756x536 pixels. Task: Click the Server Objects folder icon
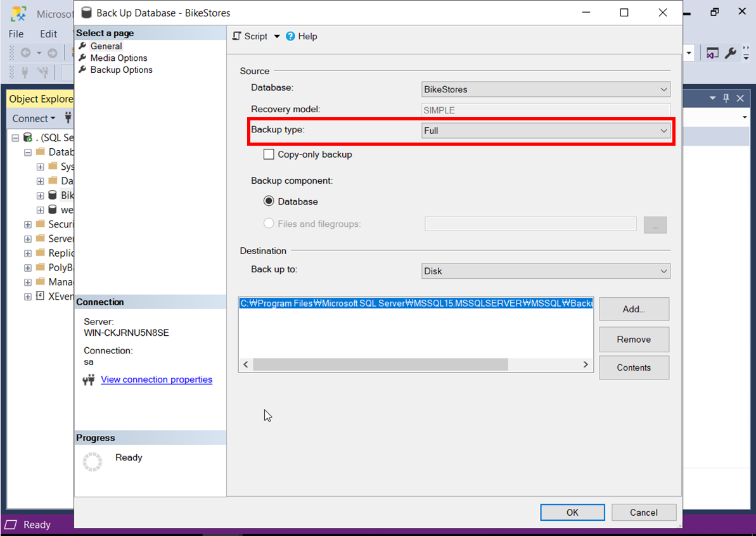(x=41, y=238)
